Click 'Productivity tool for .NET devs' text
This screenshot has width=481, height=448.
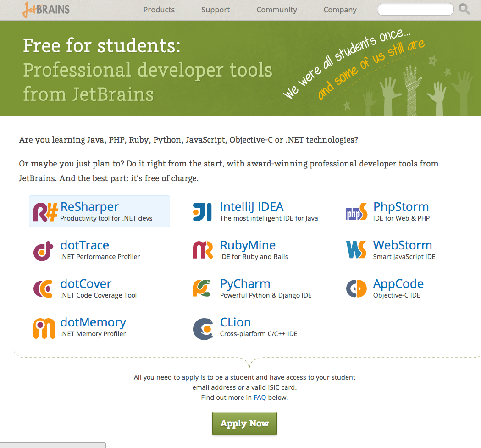[106, 218]
